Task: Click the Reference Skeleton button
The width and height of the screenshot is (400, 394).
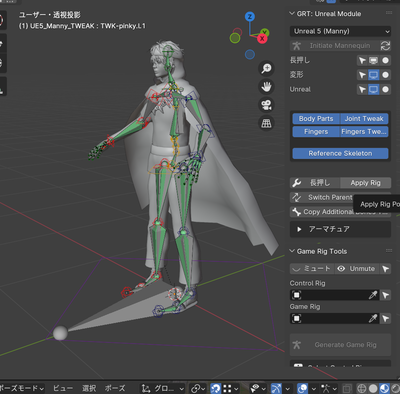Action: [340, 153]
